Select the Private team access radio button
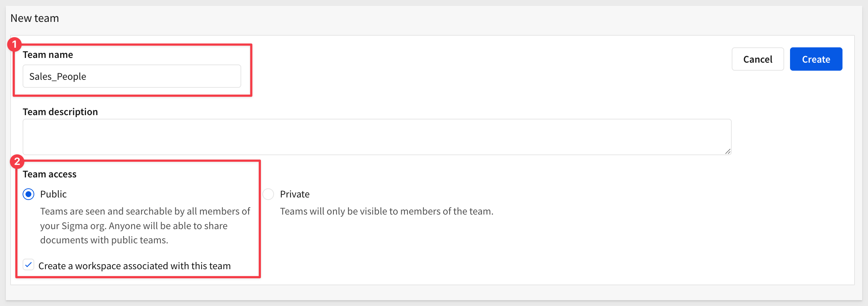 tap(268, 194)
